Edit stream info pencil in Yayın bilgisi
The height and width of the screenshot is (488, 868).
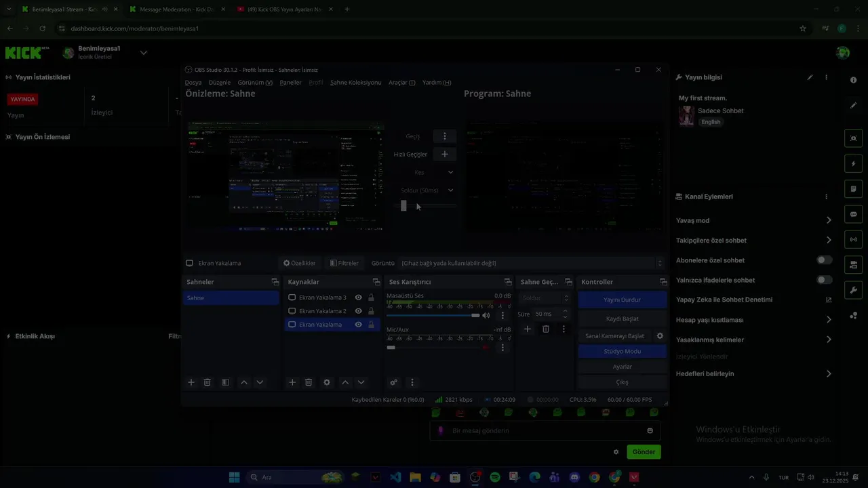810,77
